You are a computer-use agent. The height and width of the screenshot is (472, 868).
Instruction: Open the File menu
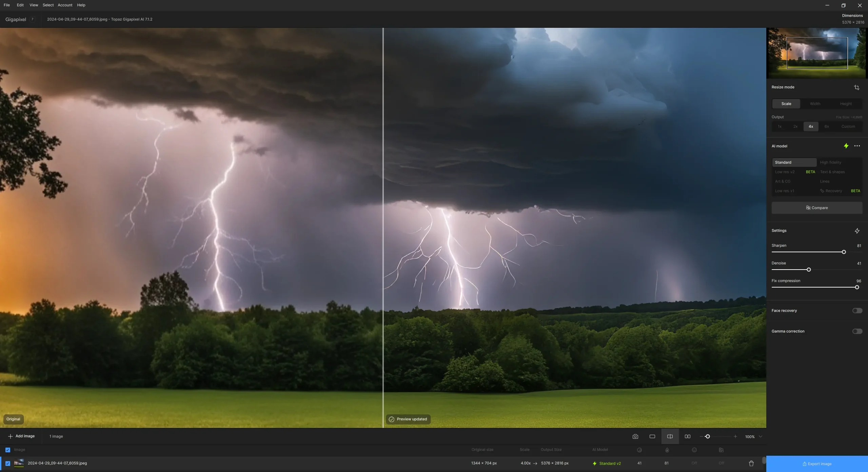tap(7, 5)
